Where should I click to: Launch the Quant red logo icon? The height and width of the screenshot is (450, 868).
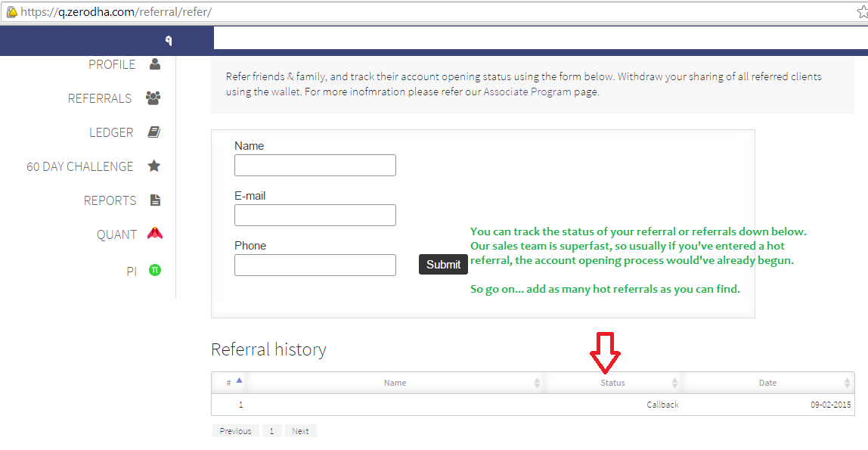[155, 233]
